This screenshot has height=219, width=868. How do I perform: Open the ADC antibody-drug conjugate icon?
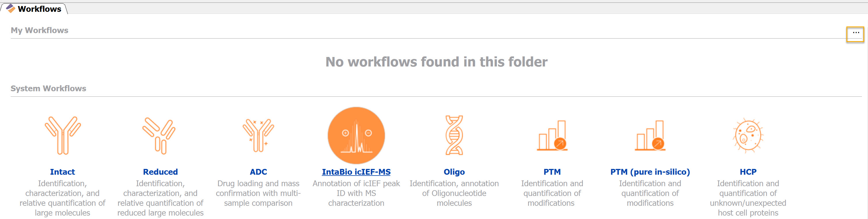click(258, 135)
